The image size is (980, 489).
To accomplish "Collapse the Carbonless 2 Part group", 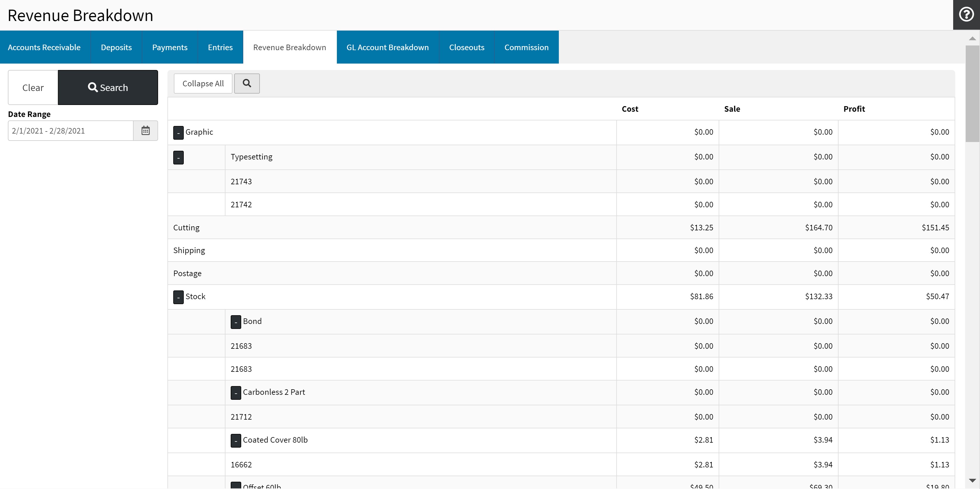I will [236, 393].
